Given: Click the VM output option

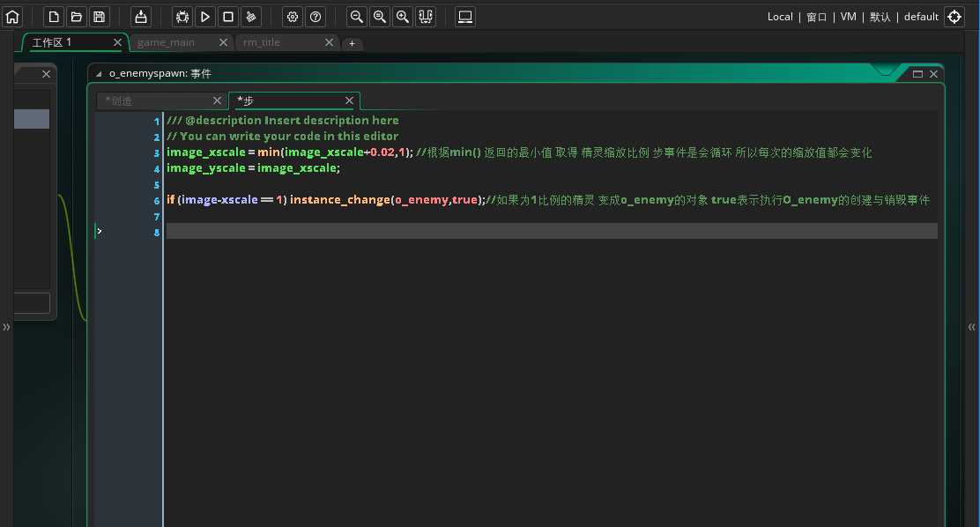Looking at the screenshot, I should point(848,17).
